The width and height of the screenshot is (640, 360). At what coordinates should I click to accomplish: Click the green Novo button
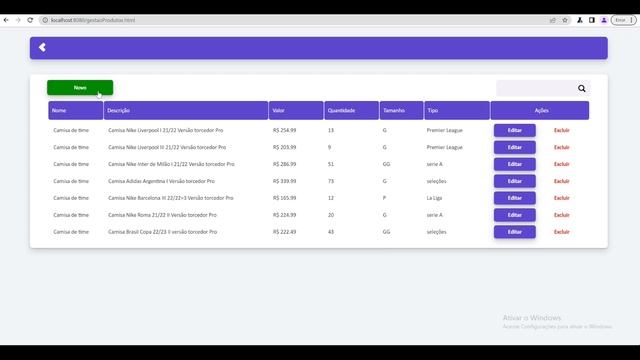(80, 88)
